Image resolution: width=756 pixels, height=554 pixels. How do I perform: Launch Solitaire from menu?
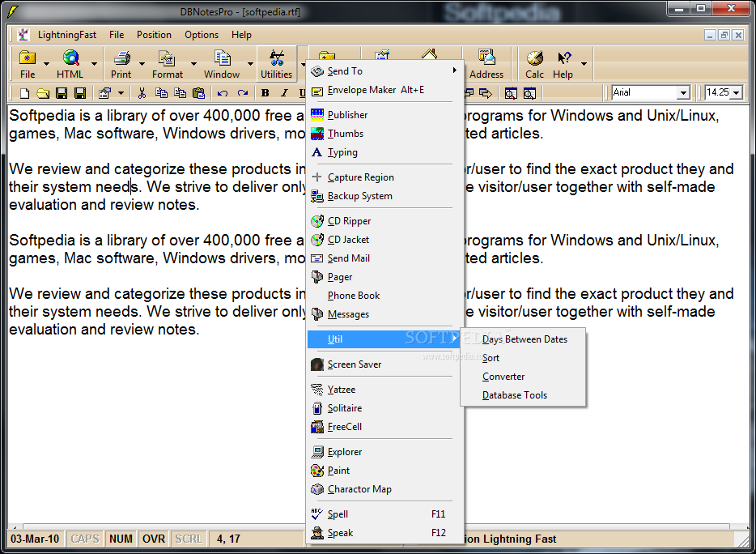tap(385, 408)
